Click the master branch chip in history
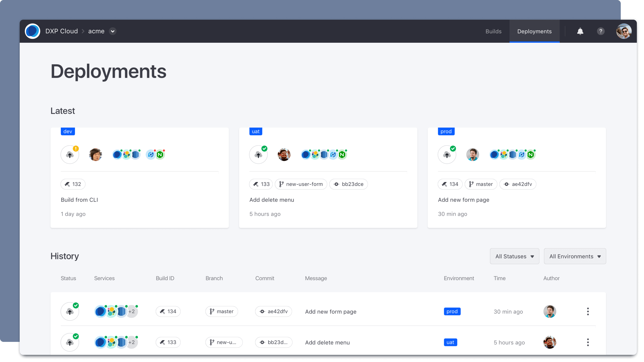The image size is (644, 362). click(x=222, y=311)
